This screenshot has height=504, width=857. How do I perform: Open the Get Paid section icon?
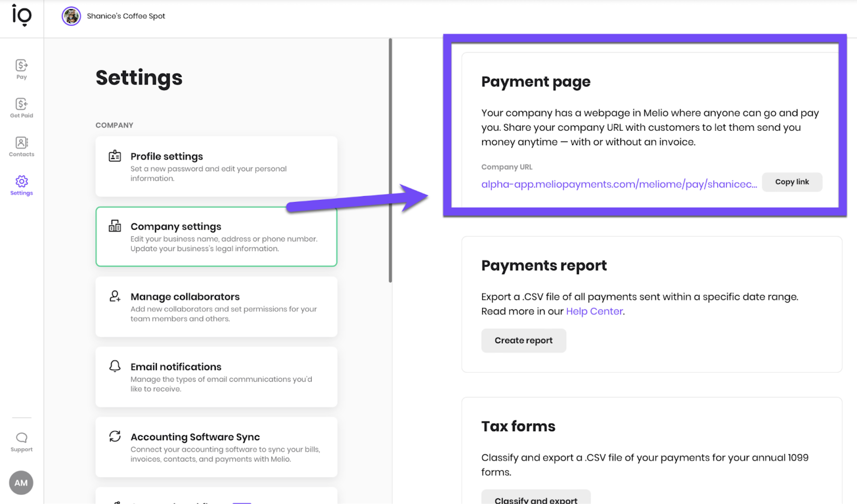pyautogui.click(x=21, y=104)
